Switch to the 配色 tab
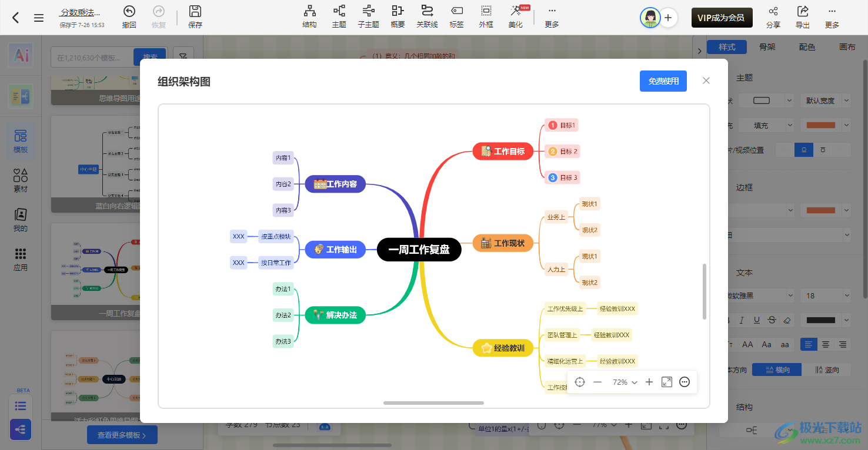 pos(807,47)
